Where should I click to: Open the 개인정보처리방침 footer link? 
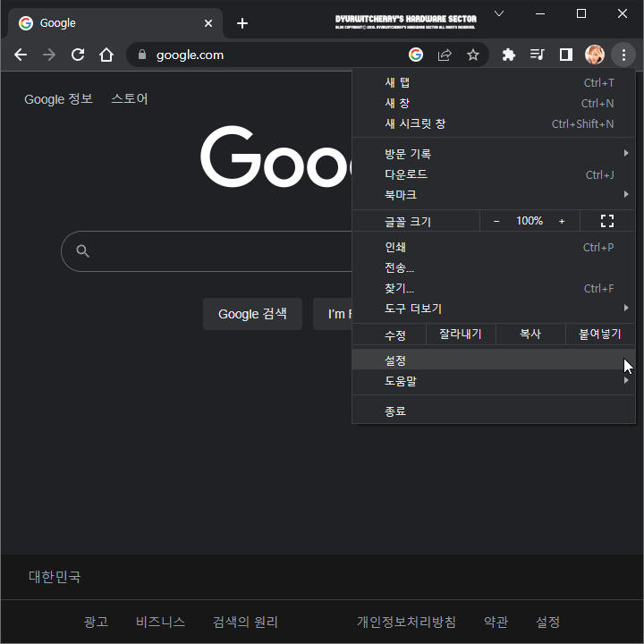click(x=406, y=622)
